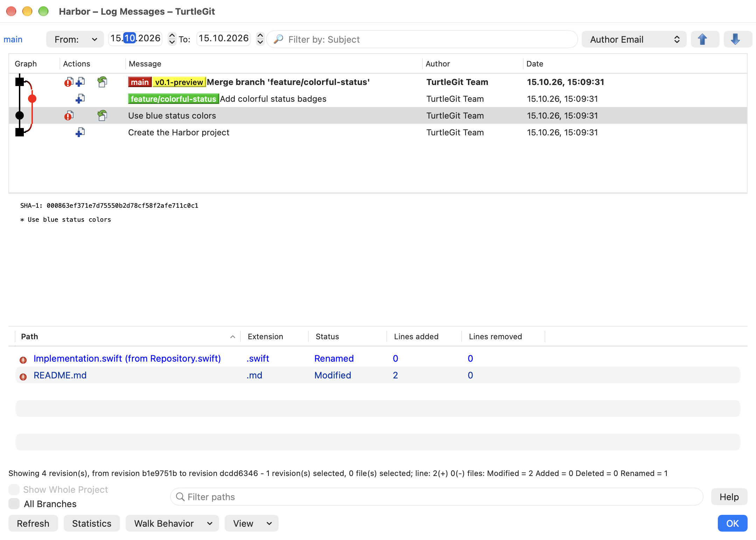Viewport: 756px width, 540px height.
Task: Click the added-file plus icon on the Merge branch row
Action: pos(80,82)
